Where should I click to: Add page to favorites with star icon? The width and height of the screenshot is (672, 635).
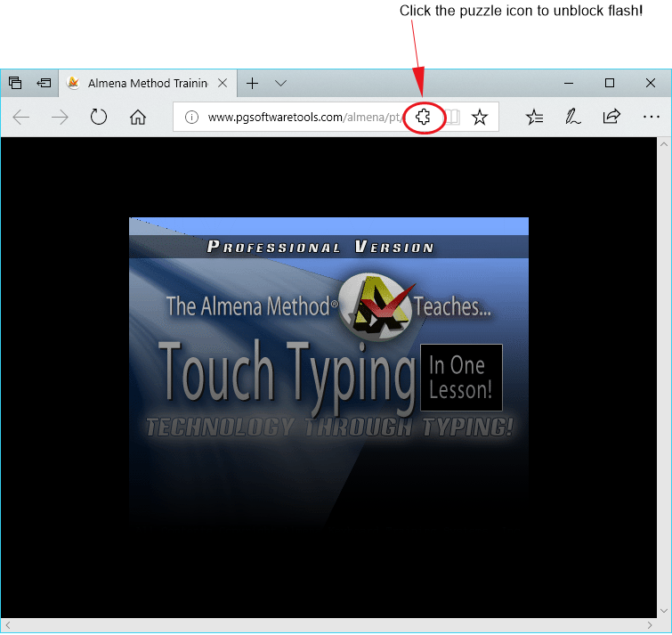click(x=480, y=117)
